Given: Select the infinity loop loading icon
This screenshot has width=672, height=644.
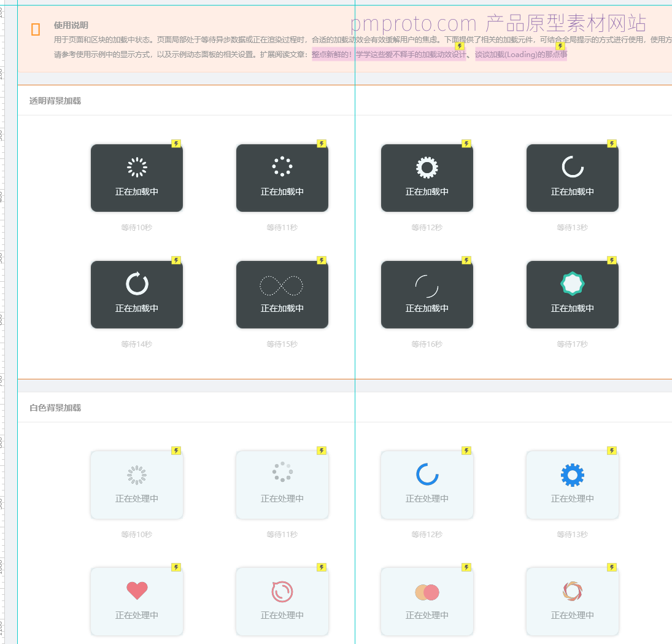Looking at the screenshot, I should [x=282, y=285].
